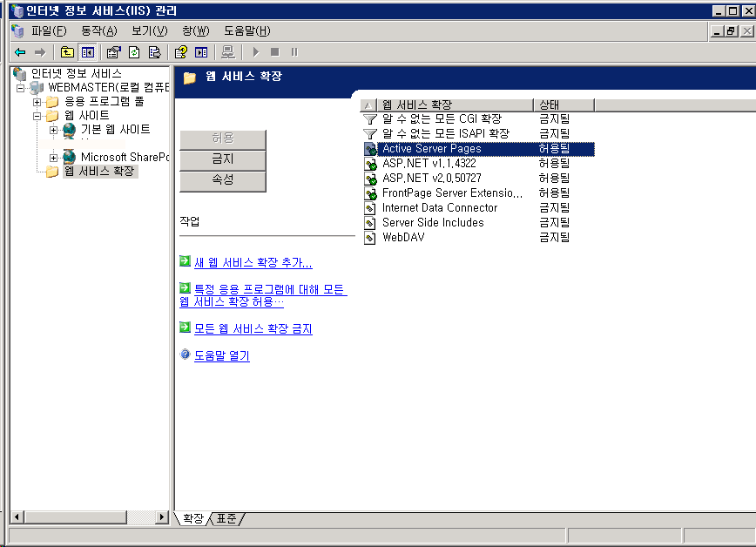The height and width of the screenshot is (547, 756).
Task: Collapse the WEBMASTER tree node
Action: tap(20, 88)
